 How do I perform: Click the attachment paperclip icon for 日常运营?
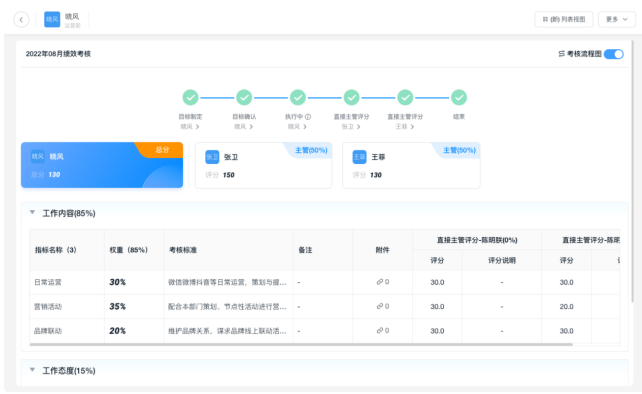point(380,282)
